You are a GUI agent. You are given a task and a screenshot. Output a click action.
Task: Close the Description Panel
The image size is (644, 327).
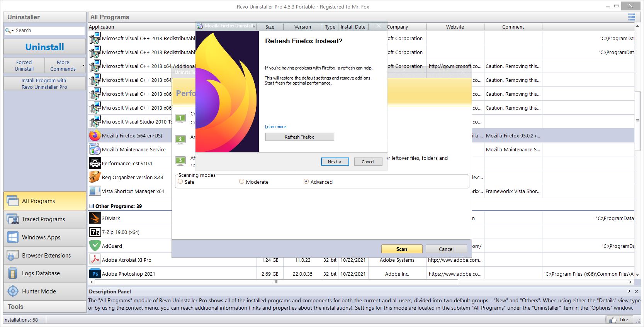coord(636,291)
